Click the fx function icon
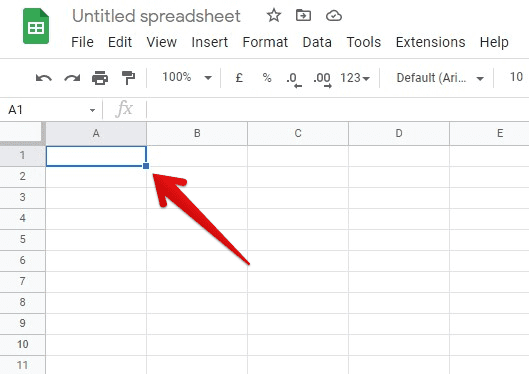Screen dimensions: 529x374 coord(124,109)
